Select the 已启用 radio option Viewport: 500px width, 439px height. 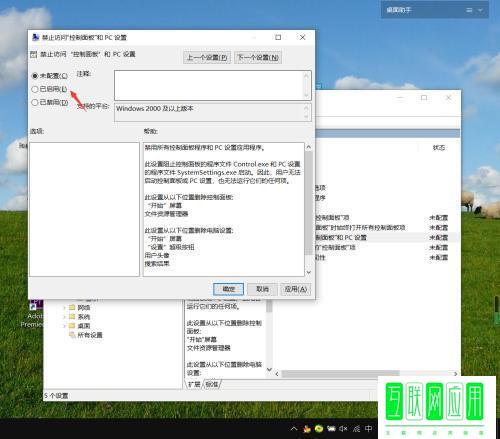pos(49,89)
